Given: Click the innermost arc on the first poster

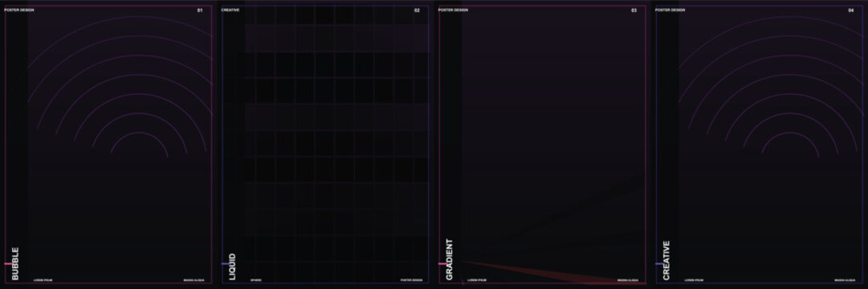Looking at the screenshot, I should coord(140,133).
